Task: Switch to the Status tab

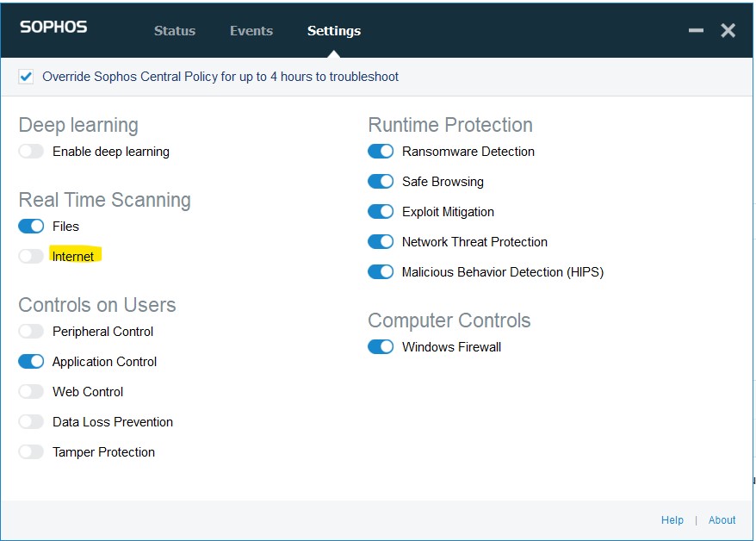Action: 175,31
